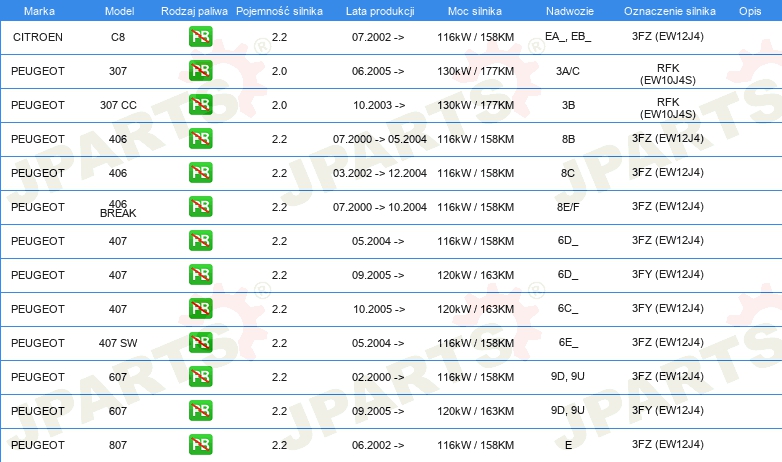This screenshot has width=782, height=462.
Task: Click the Lata produkcji column header
Action: 380,11
